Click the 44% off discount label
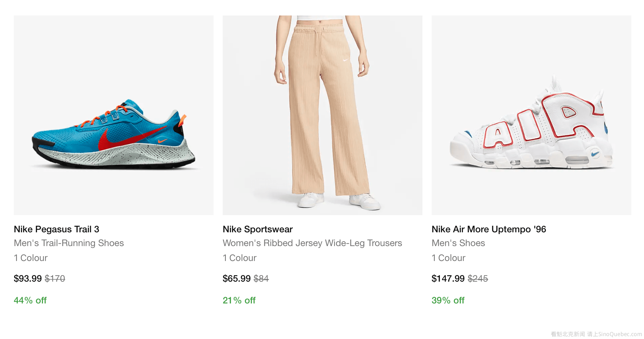 click(30, 300)
